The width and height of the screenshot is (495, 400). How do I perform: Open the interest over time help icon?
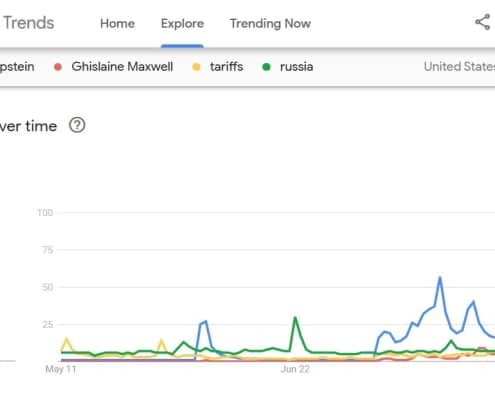77,125
